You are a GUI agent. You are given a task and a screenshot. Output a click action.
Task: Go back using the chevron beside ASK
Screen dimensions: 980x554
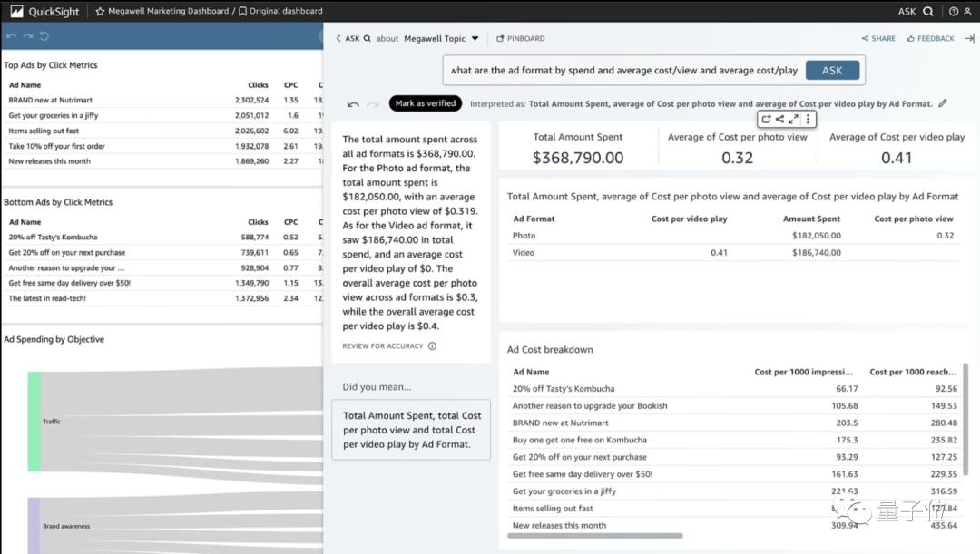338,38
